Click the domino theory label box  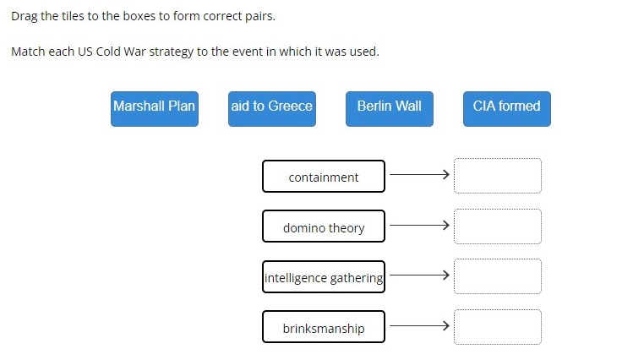pos(324,226)
